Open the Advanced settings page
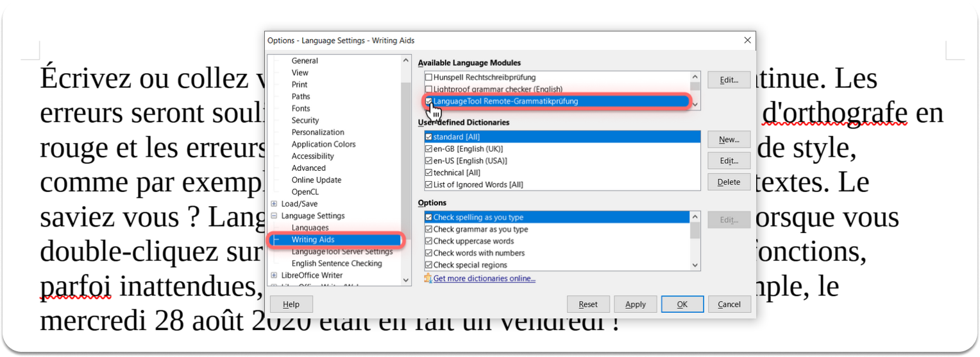980x357 pixels. 308,168
